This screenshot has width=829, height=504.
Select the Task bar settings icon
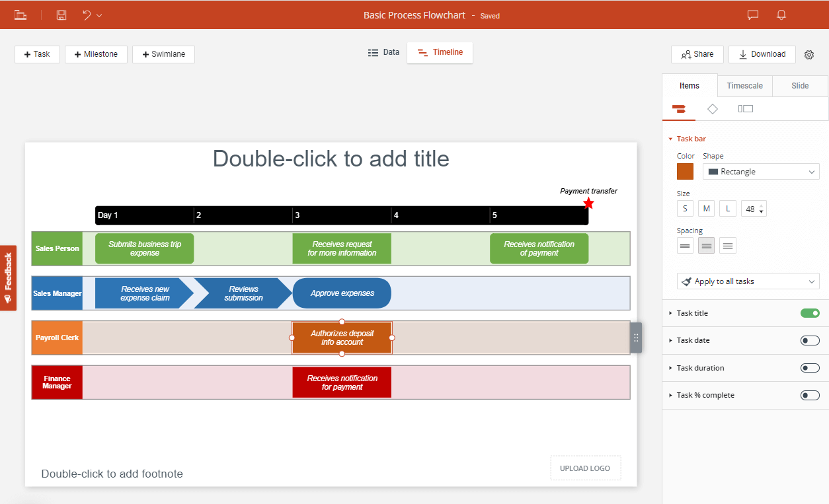click(679, 109)
